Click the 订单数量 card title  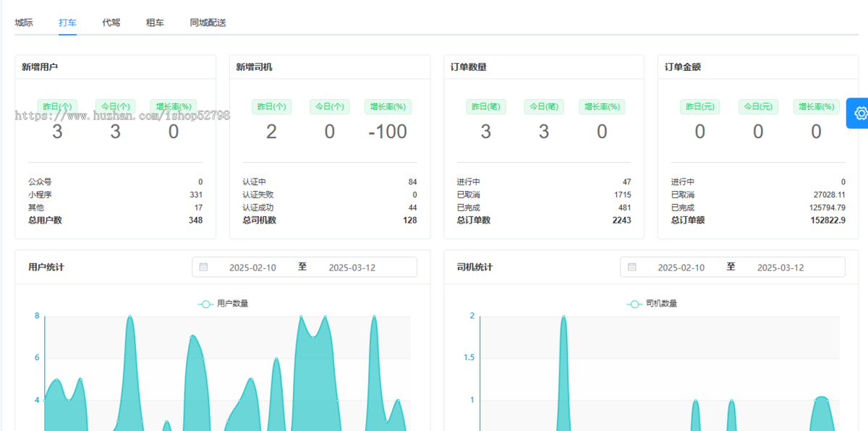(x=469, y=67)
